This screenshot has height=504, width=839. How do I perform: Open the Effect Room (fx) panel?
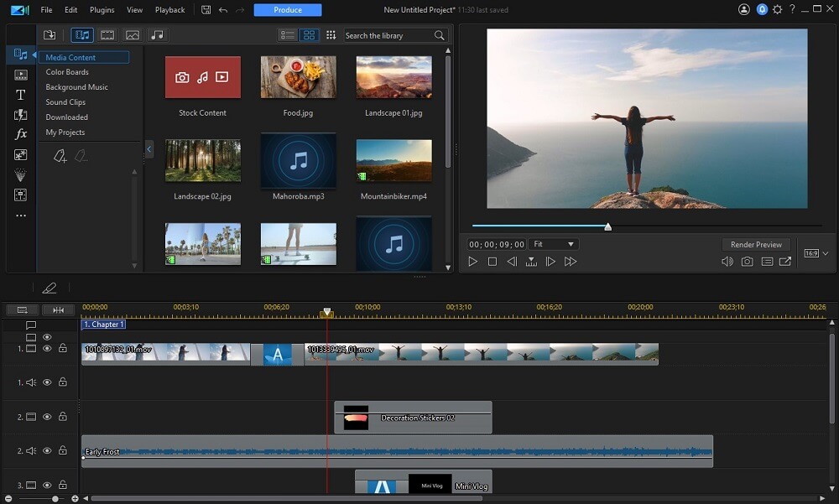(20, 134)
